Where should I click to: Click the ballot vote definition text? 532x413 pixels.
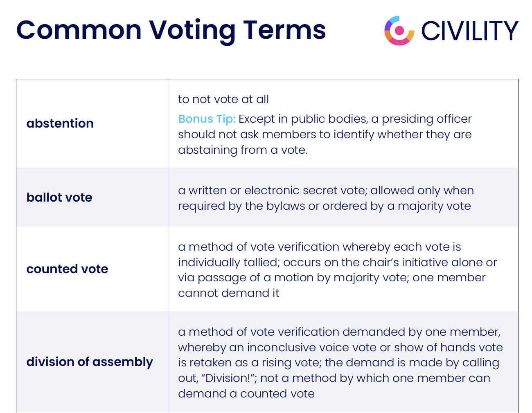[326, 198]
